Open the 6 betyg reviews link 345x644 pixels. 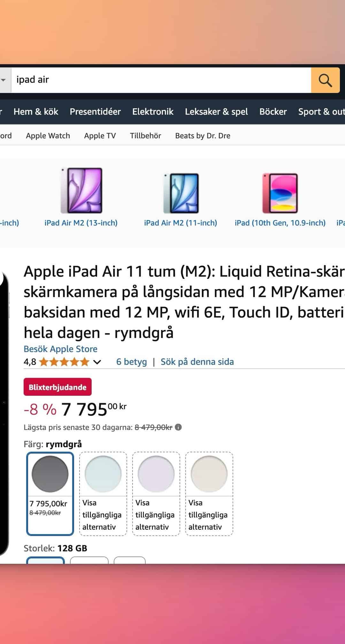[x=131, y=362]
